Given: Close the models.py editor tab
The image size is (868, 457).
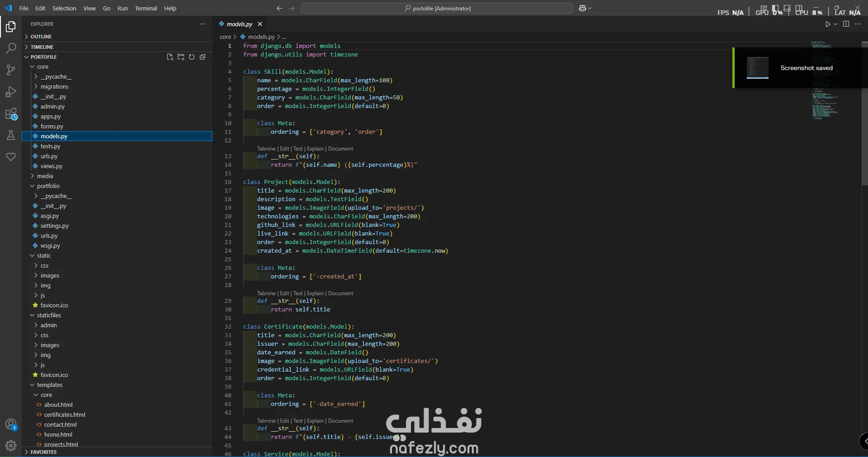Looking at the screenshot, I should point(260,24).
